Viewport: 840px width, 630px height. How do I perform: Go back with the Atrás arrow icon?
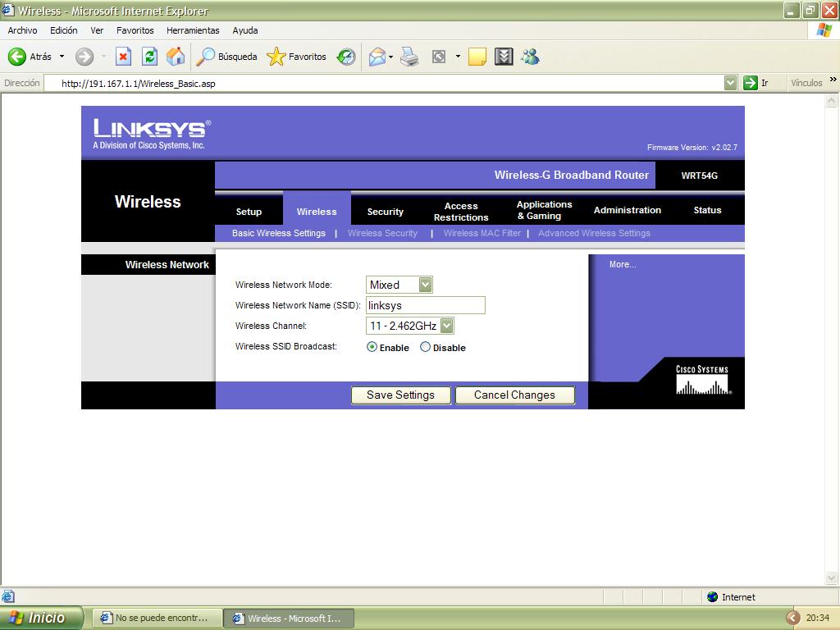click(x=17, y=57)
